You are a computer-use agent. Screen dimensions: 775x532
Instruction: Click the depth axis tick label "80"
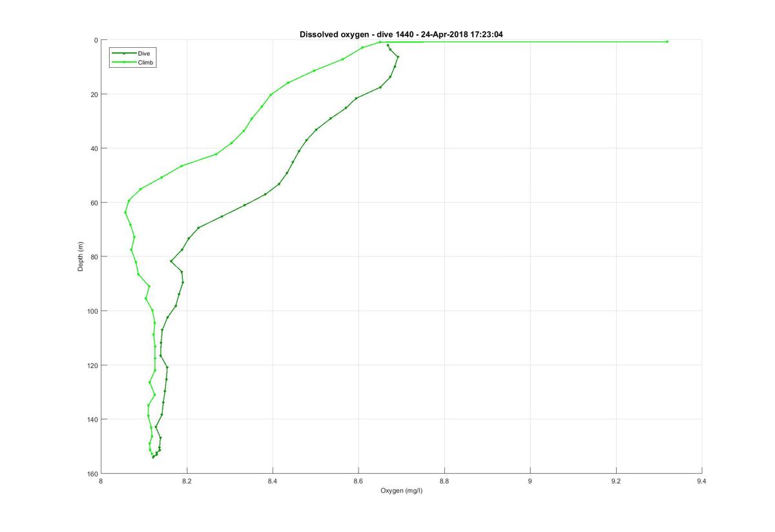click(x=94, y=257)
